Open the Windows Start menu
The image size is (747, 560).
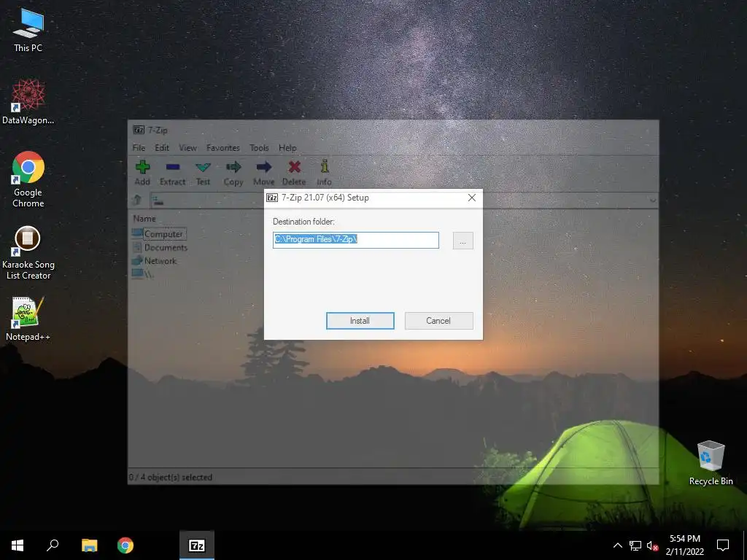(18, 545)
